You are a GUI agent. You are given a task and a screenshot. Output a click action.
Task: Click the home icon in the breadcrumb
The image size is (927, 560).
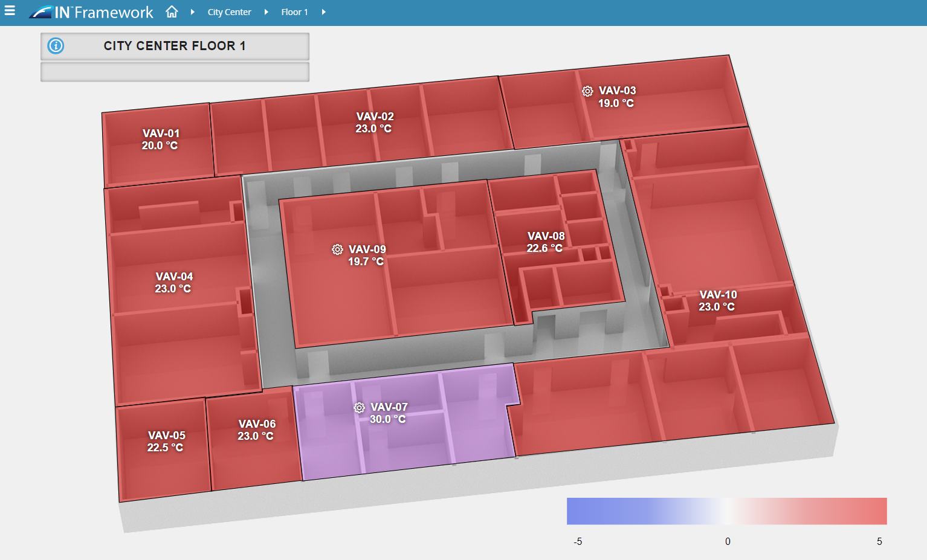172,11
